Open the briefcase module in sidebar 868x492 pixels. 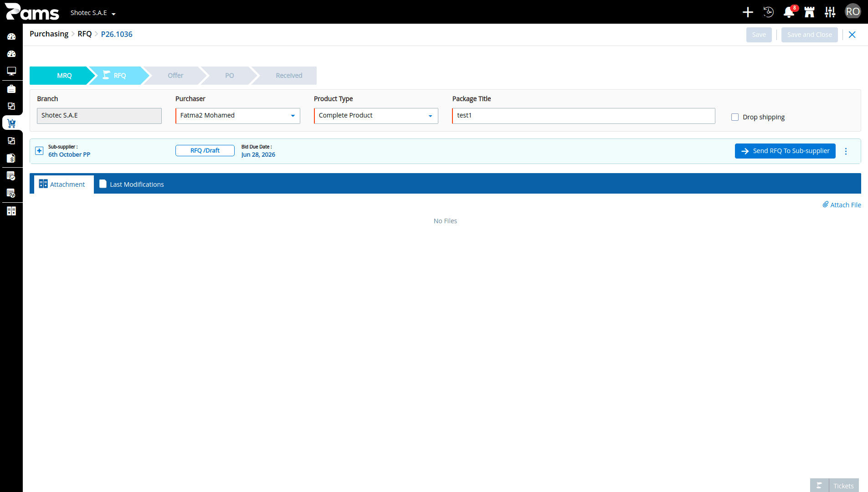coord(11,89)
